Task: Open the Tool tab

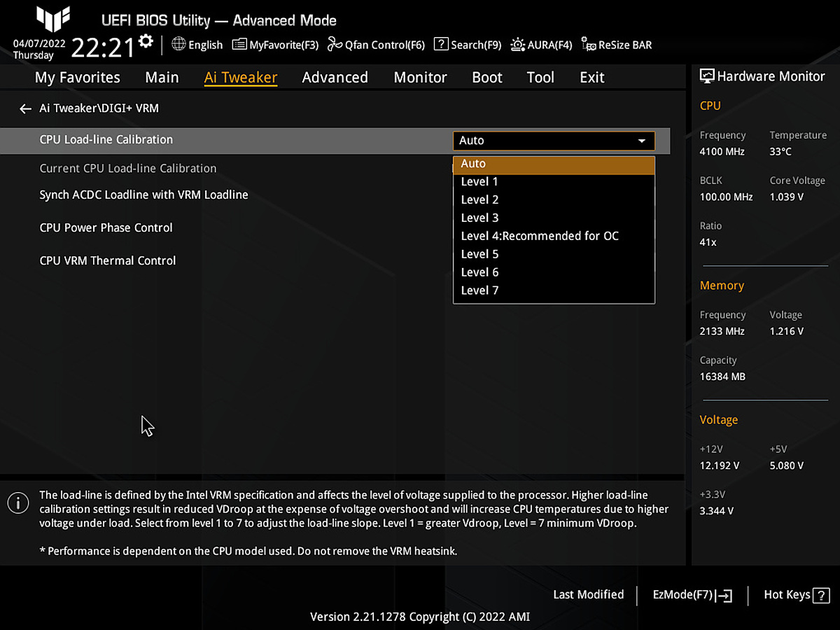Action: point(540,78)
